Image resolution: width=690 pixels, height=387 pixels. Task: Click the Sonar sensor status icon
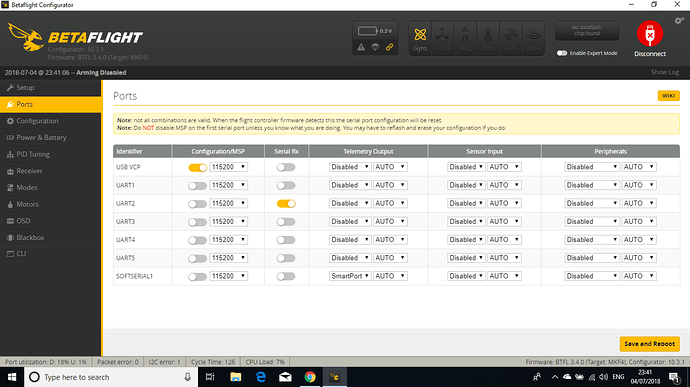click(x=533, y=38)
